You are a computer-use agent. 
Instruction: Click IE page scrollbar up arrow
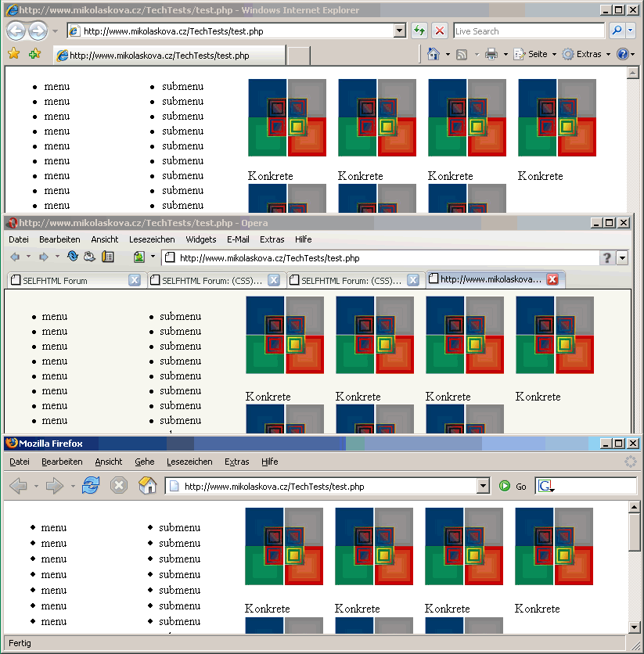pos(633,73)
